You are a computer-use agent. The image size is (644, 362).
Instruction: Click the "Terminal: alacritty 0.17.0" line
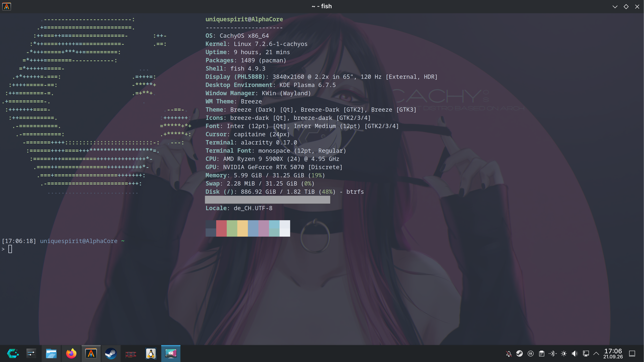[251, 142]
